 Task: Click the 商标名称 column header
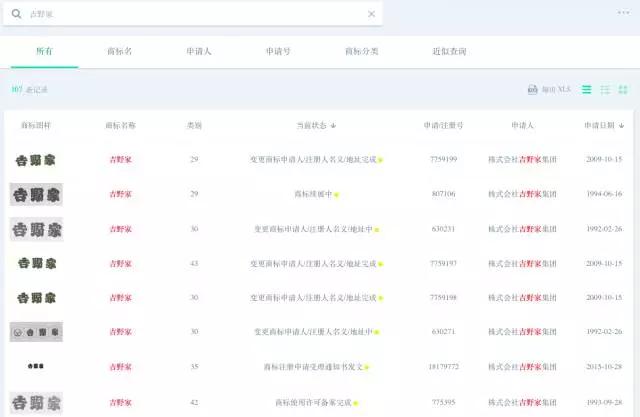(x=120, y=125)
